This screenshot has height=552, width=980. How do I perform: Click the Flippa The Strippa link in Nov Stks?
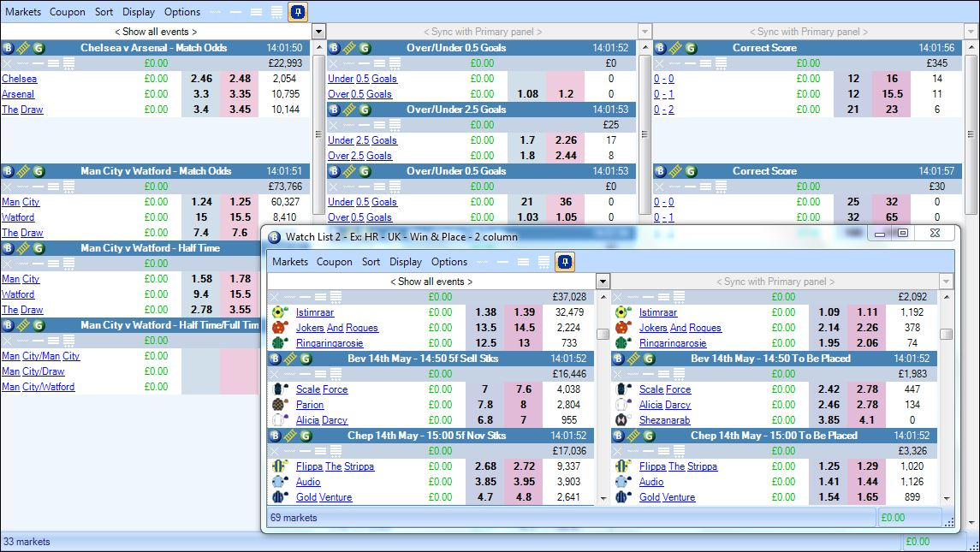335,466
